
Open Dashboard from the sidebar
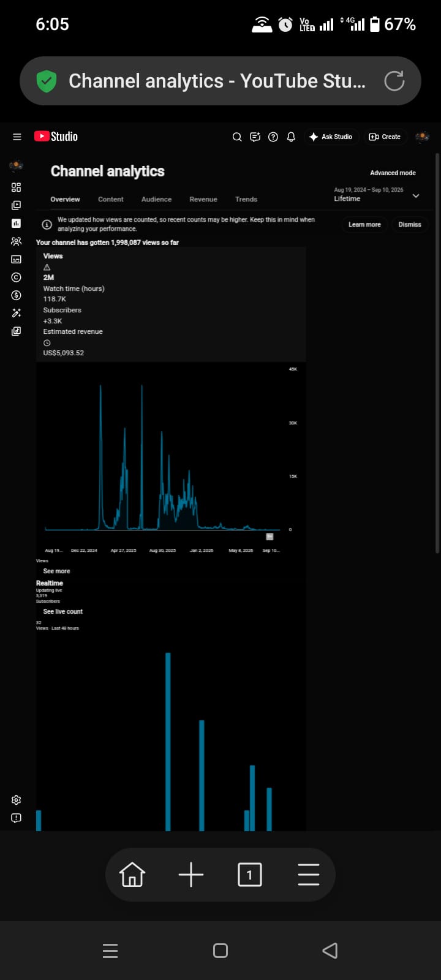[x=17, y=187]
